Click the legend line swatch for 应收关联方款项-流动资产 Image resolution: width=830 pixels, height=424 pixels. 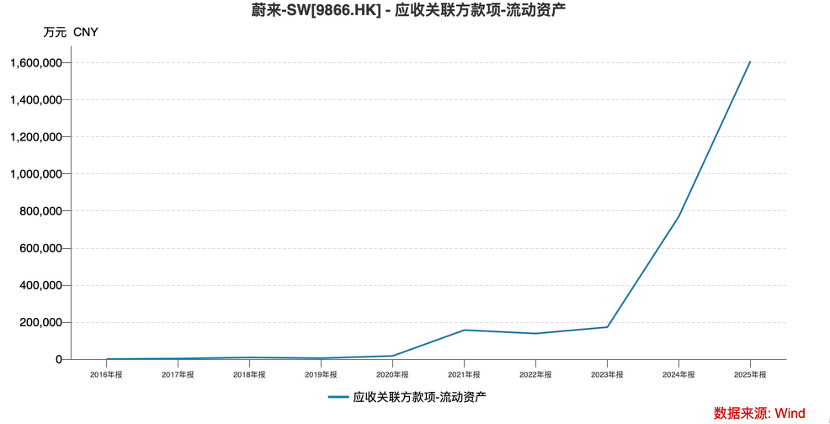click(x=338, y=397)
